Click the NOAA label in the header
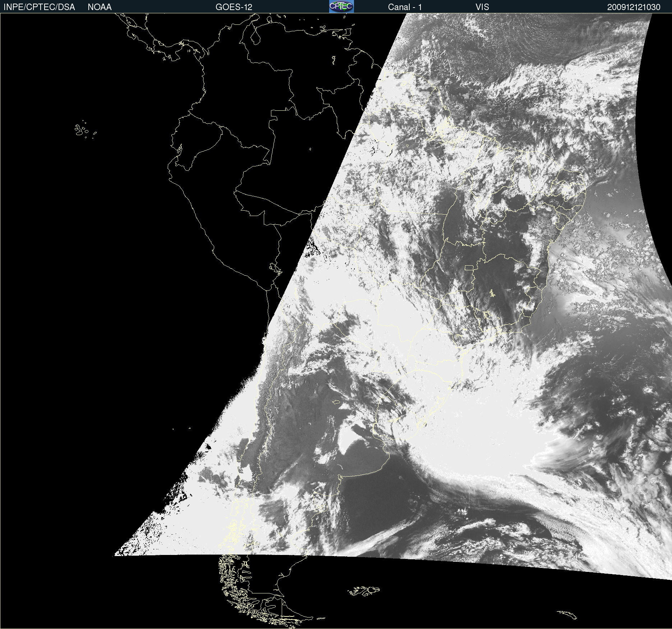This screenshot has width=672, height=629. (x=100, y=7)
